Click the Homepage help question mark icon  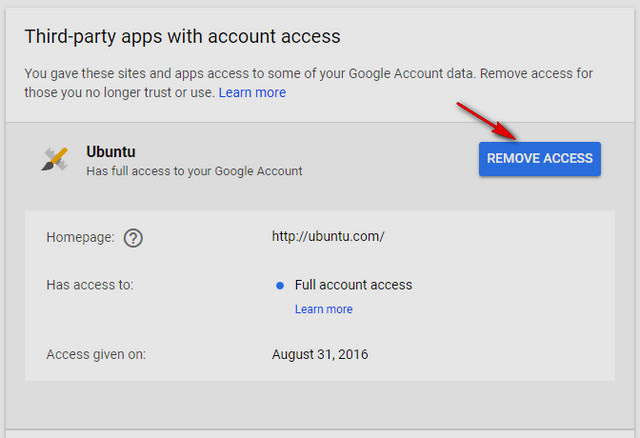(x=133, y=238)
